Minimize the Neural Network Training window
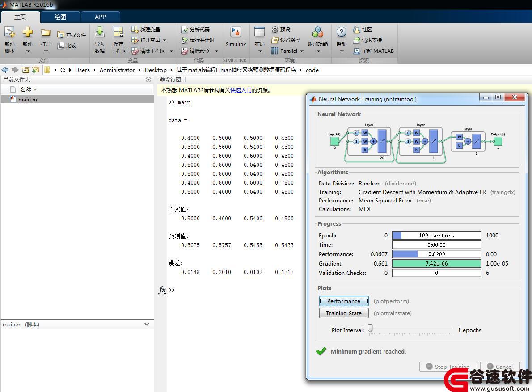The width and height of the screenshot is (532, 392). point(486,97)
